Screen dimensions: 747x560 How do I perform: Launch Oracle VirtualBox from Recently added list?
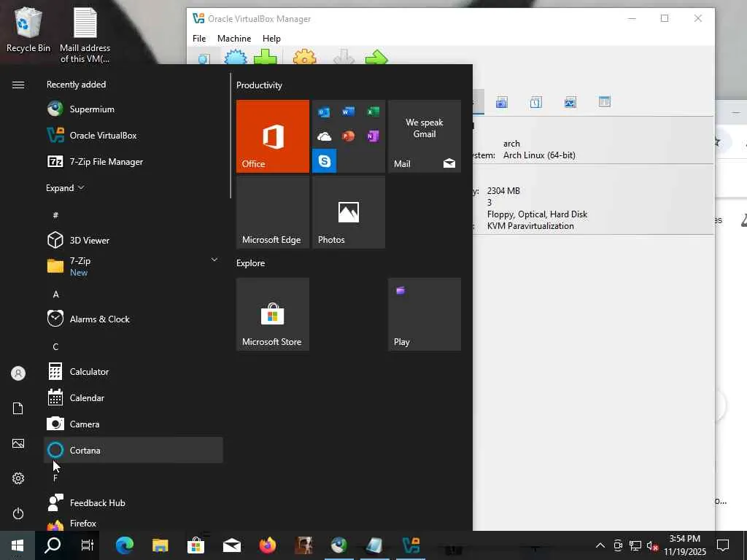click(133, 135)
